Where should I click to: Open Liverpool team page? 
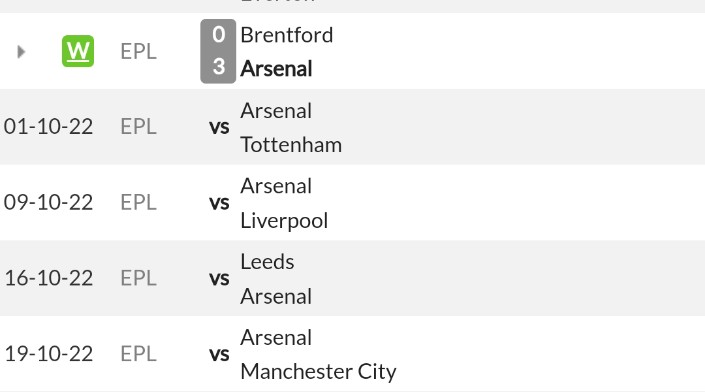click(x=284, y=221)
